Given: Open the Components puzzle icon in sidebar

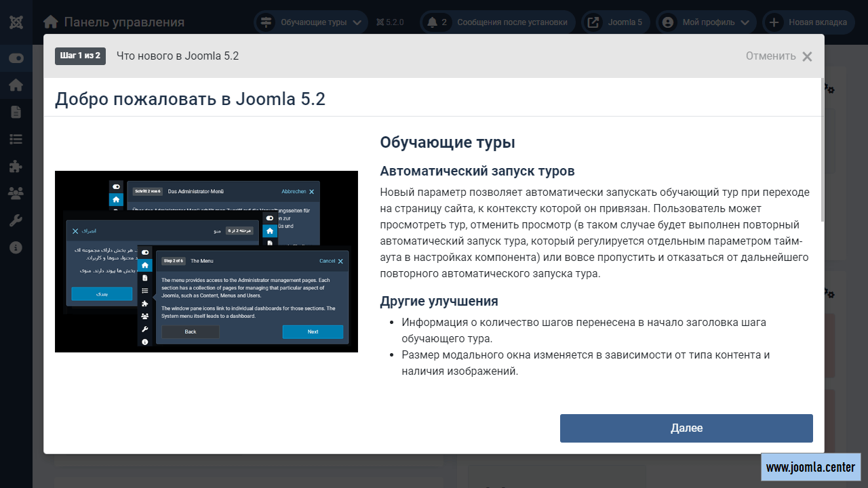Looking at the screenshot, I should point(16,166).
